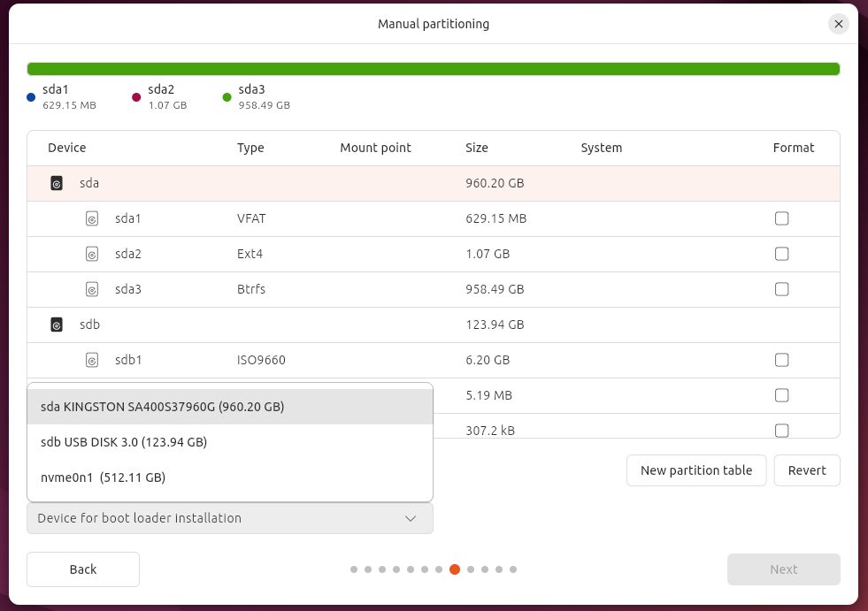This screenshot has width=868, height=611.
Task: Close the Manual partitioning window
Action: (x=838, y=24)
